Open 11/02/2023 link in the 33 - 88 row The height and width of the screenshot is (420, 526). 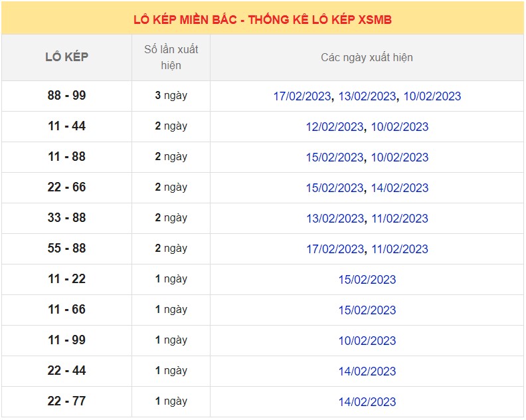tap(399, 219)
